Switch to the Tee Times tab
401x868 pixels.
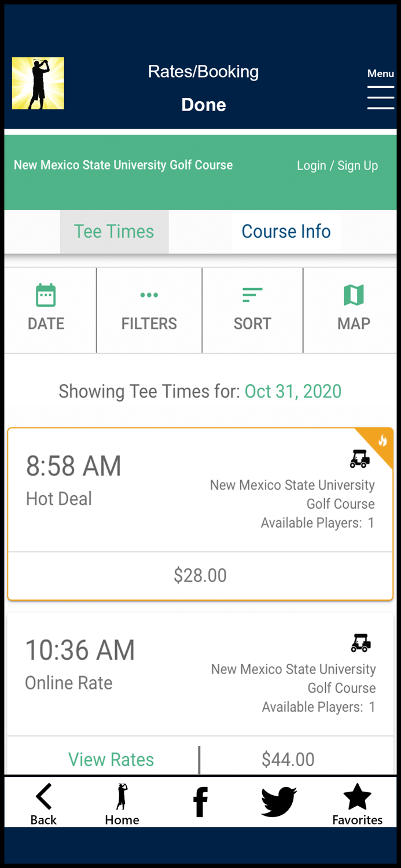pos(113,231)
